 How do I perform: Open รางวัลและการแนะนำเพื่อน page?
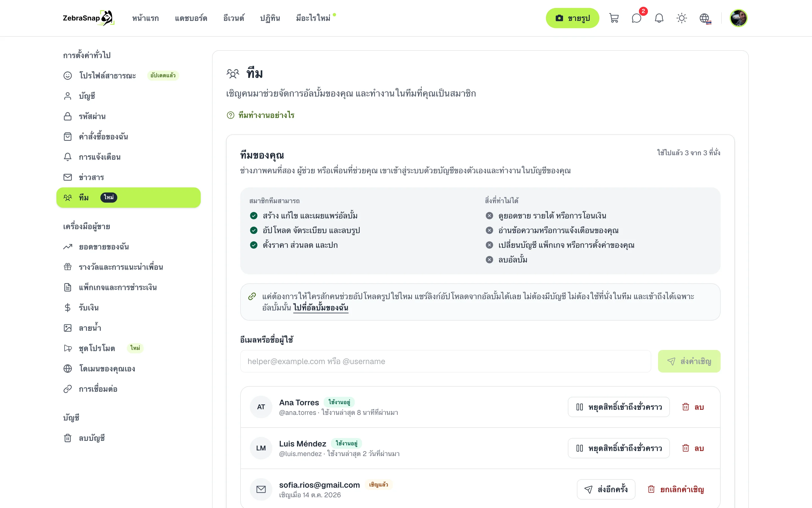click(x=129, y=267)
